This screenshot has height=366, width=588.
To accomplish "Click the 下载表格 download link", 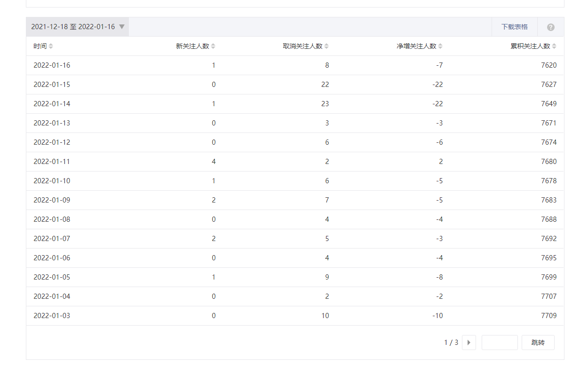I will click(x=514, y=27).
